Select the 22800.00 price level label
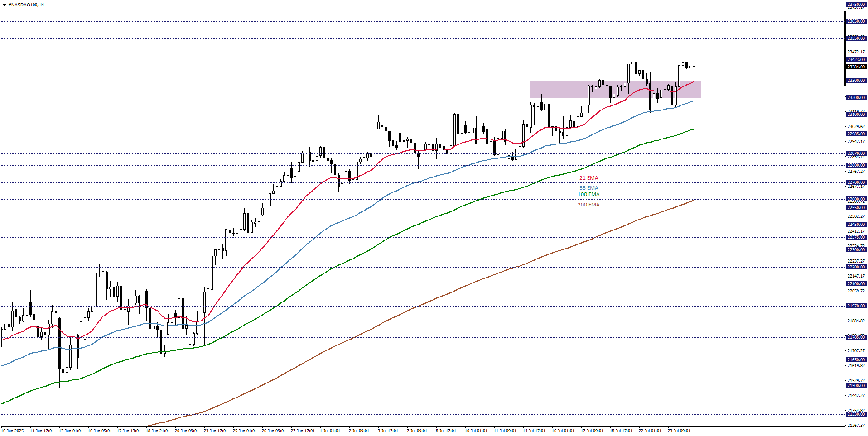Viewport: 868px width, 436px height. coord(856,165)
